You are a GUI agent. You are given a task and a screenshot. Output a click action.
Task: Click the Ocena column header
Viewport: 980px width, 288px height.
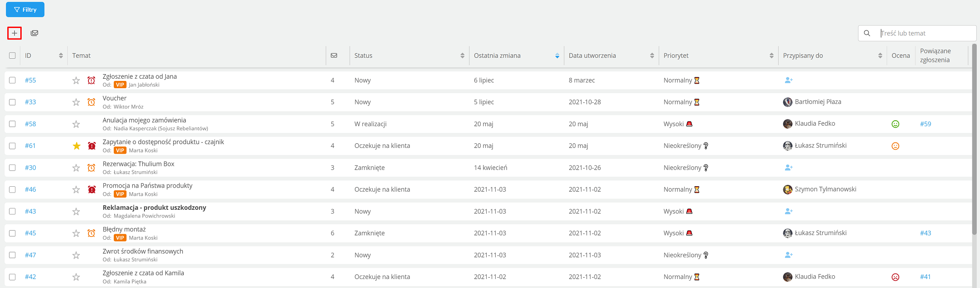(x=901, y=56)
